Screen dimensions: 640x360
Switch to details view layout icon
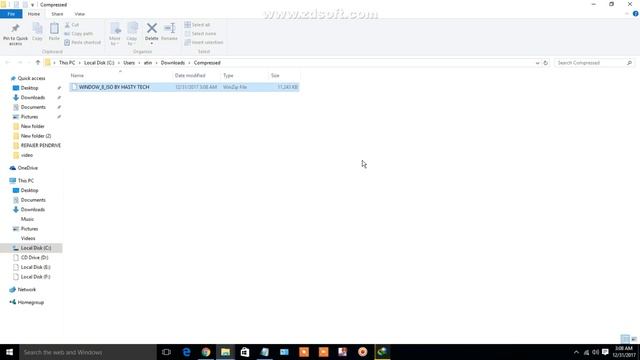pyautogui.click(x=625, y=339)
